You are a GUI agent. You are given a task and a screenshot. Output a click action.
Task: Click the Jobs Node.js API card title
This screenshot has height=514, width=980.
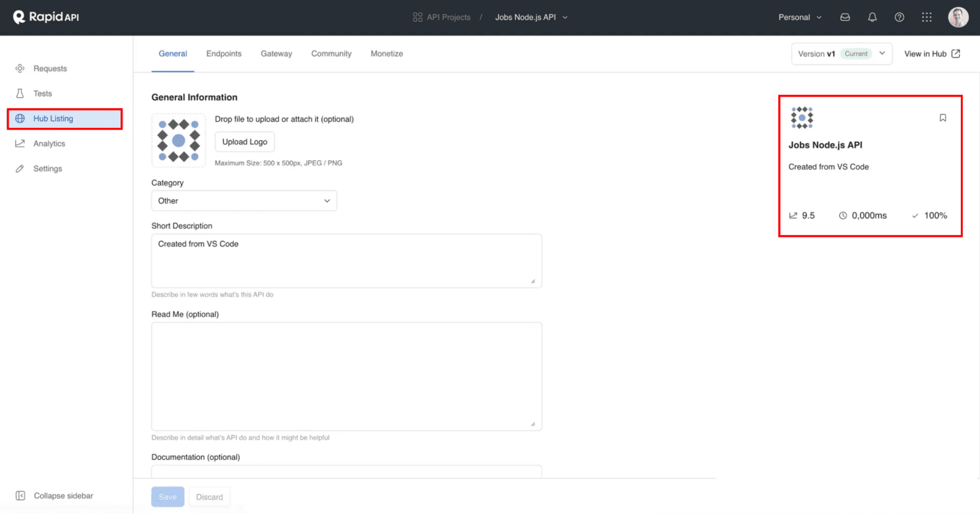[825, 145]
